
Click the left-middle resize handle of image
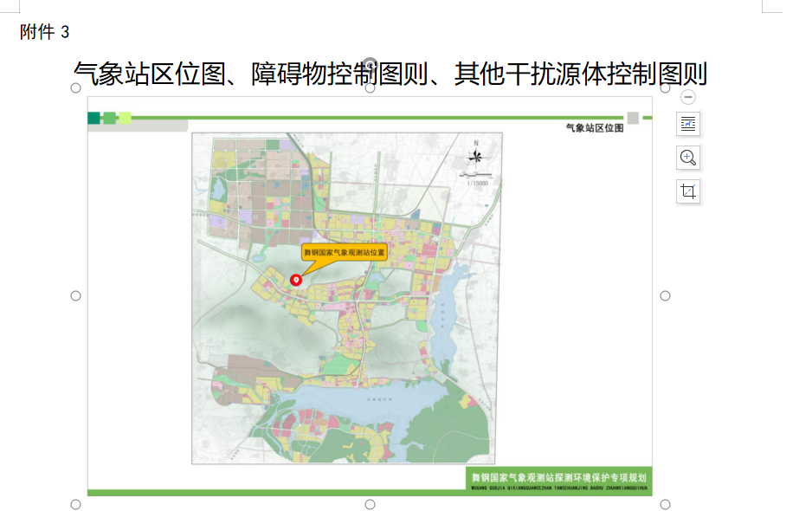(75, 296)
